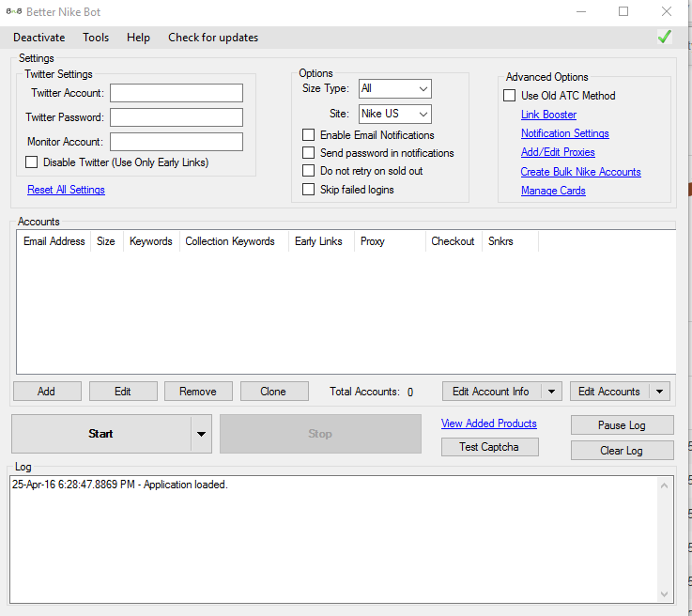Click the Edit account button

pyautogui.click(x=123, y=392)
